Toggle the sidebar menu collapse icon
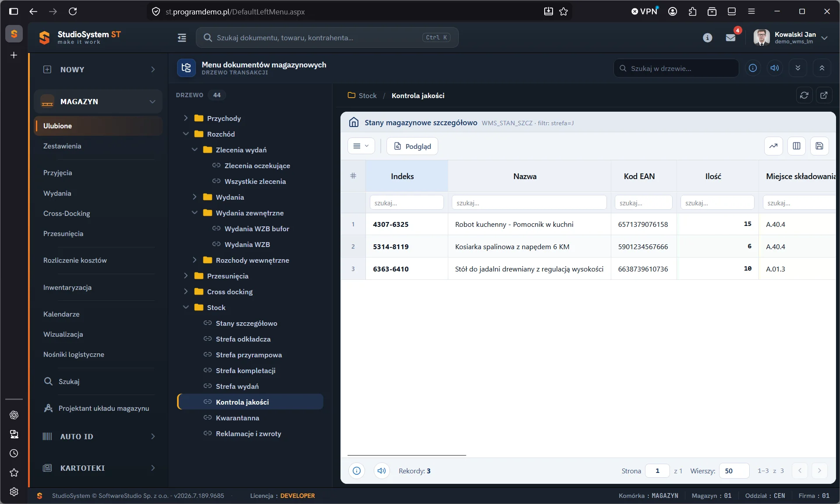 [x=182, y=38]
